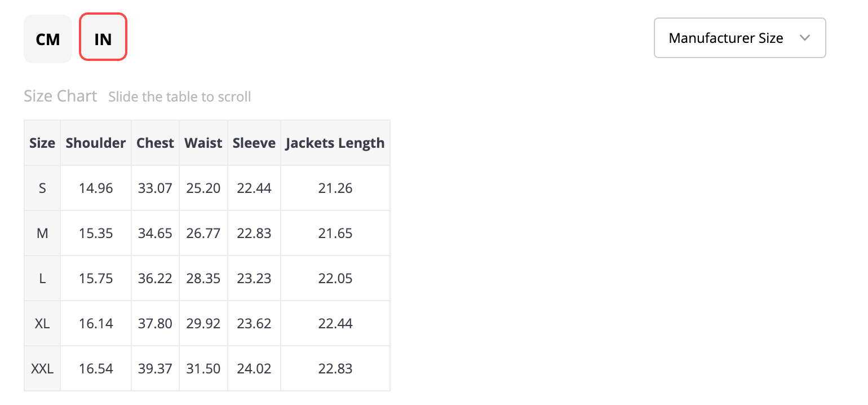Select the S size row label

(x=42, y=188)
